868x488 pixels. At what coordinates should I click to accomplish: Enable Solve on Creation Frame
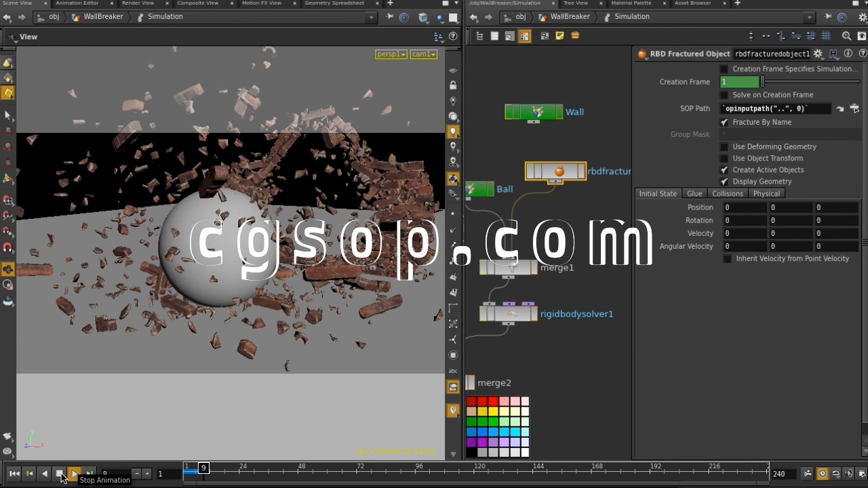724,95
